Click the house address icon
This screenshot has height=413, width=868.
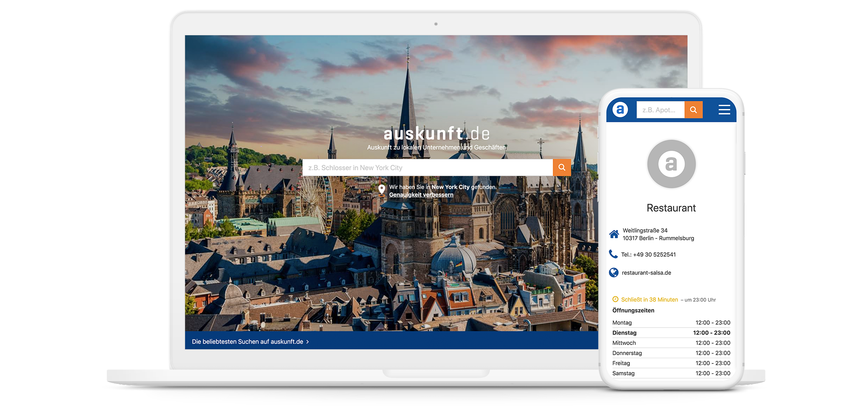(x=614, y=234)
